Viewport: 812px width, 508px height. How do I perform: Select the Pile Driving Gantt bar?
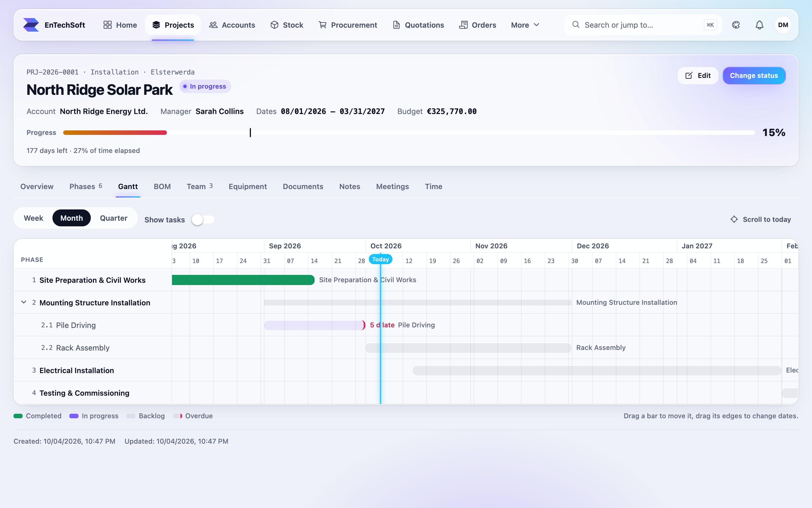pos(314,325)
